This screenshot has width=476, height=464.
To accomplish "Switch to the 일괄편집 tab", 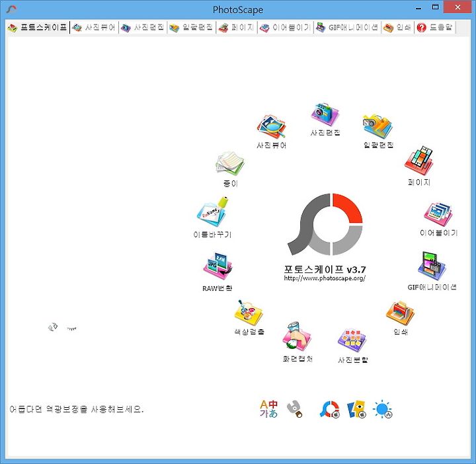I will click(x=191, y=28).
